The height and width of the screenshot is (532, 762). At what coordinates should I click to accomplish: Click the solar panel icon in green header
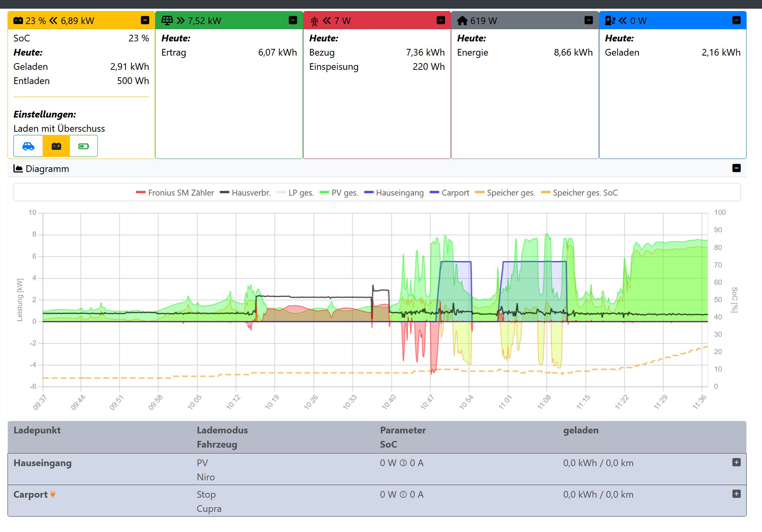[x=167, y=21]
